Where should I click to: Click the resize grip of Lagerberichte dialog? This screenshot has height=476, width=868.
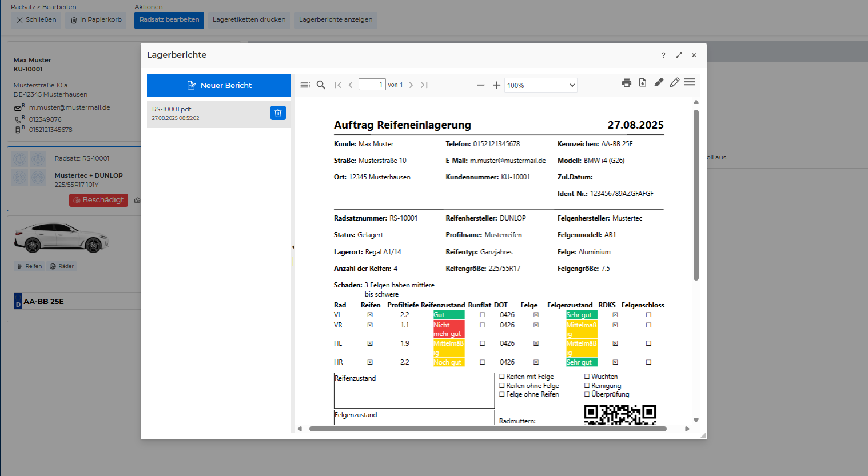pos(703,435)
